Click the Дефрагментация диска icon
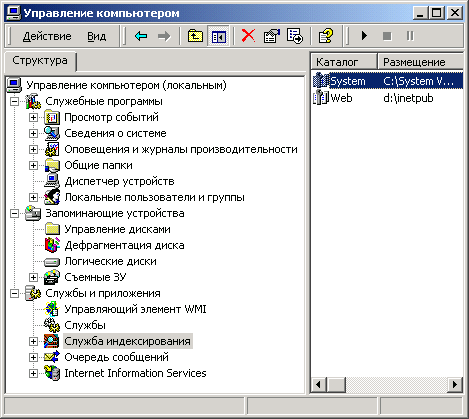This screenshot has height=419, width=469. coord(52,245)
